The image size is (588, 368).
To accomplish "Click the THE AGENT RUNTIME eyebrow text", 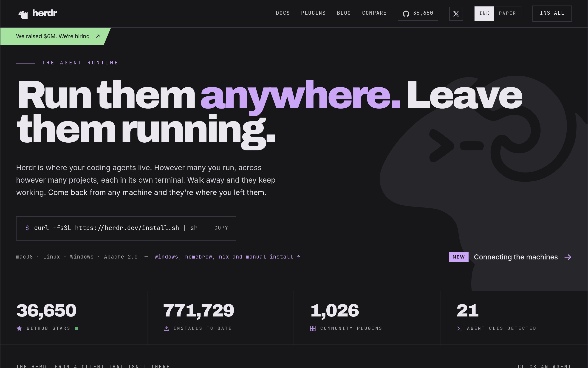I will coord(80,63).
